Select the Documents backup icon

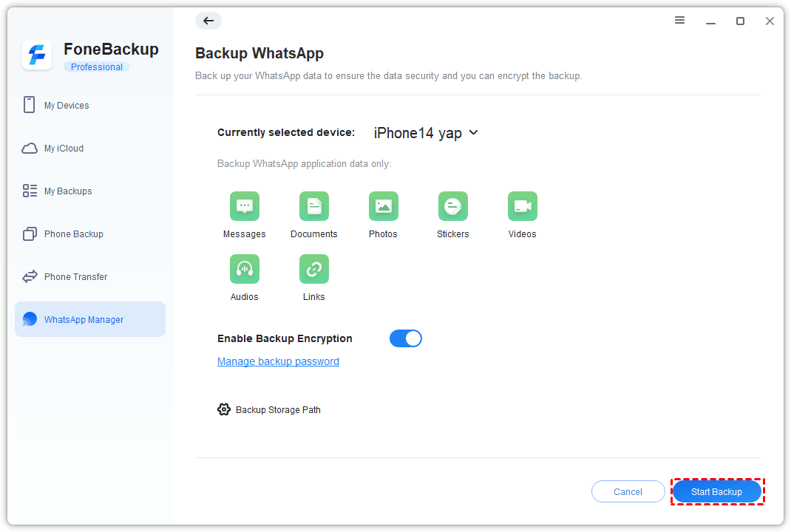[x=314, y=206]
